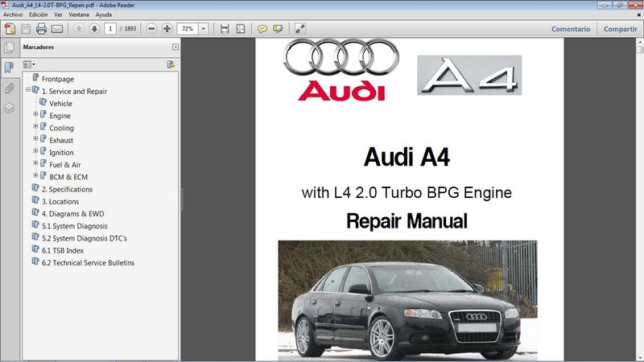Screen dimensions: 644x362
Task: Zoom in with the plus button
Action: pyautogui.click(x=167, y=29)
